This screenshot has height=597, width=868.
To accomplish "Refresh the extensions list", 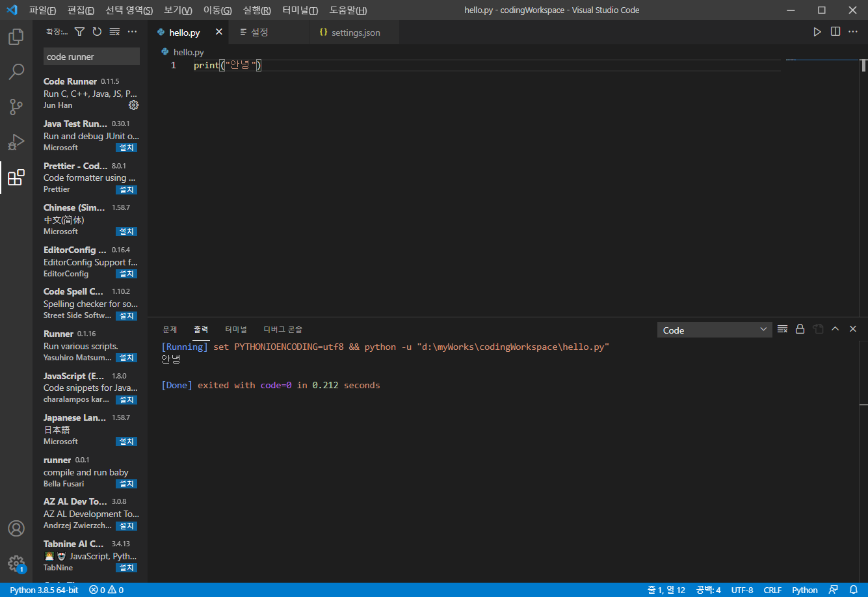I will [x=97, y=31].
